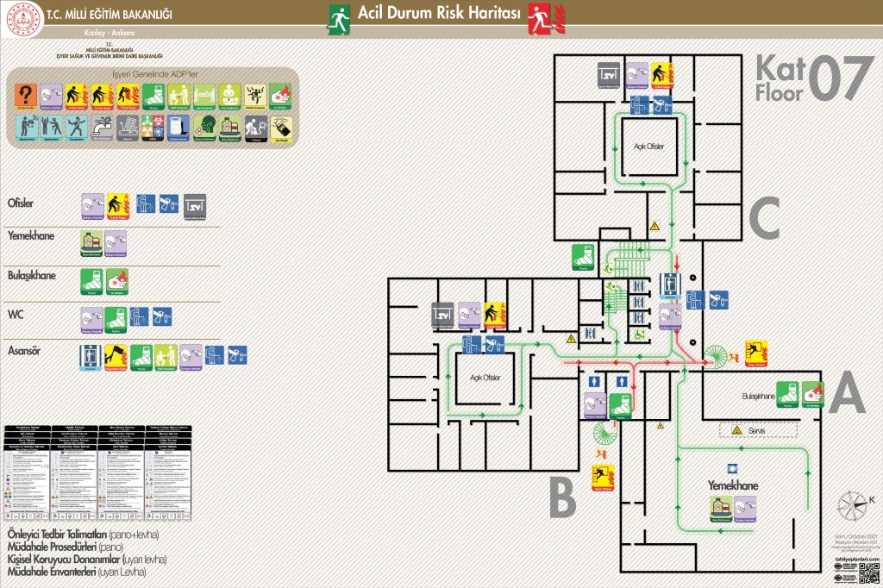The image size is (883, 588).
Task: Click the wheelchair accessible restroom icon
Action: 637,335
